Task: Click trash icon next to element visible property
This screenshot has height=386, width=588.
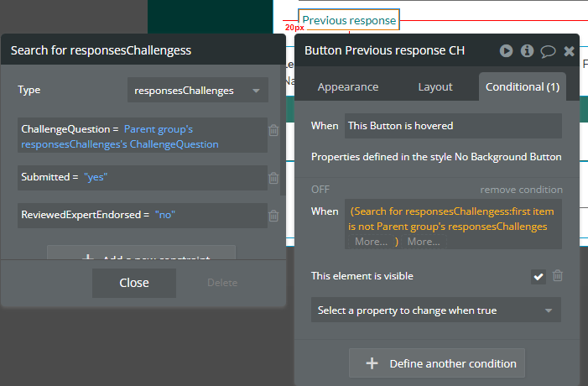Action: (558, 275)
